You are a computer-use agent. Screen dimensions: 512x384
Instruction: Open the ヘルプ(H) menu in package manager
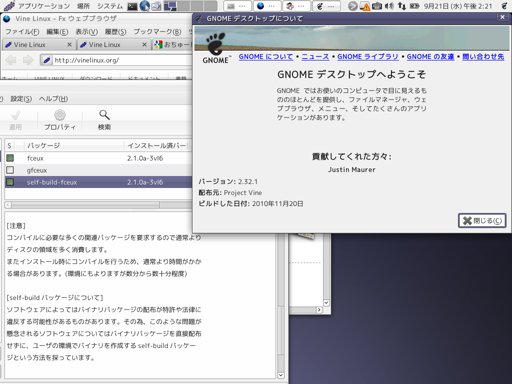tap(54, 99)
